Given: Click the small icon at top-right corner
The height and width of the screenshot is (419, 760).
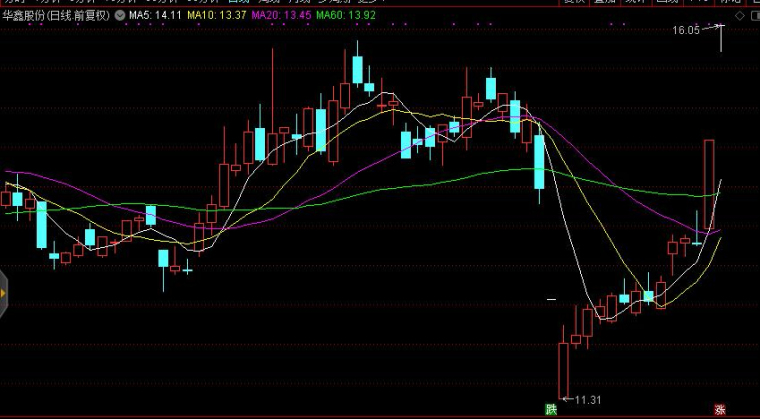Looking at the screenshot, I should [751, 14].
